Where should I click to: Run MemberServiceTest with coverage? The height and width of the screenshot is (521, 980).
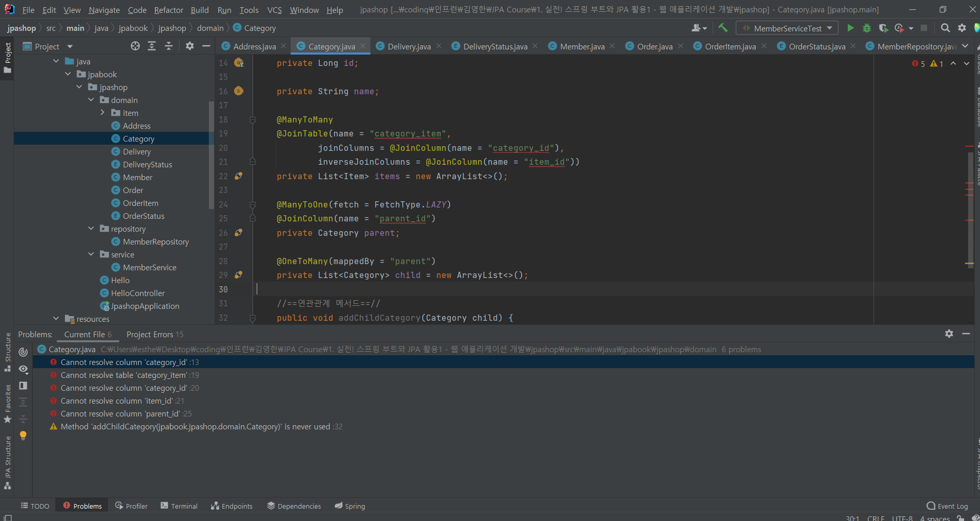pyautogui.click(x=883, y=28)
